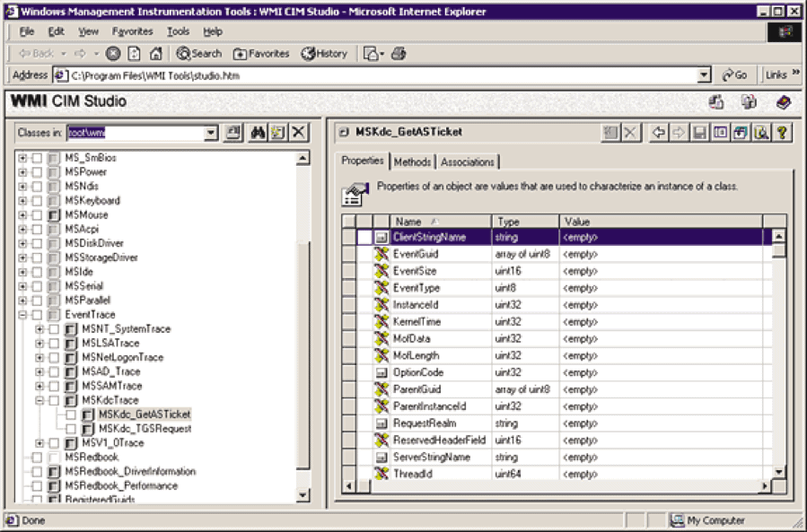Click the right arrow Go forward icon in object viewer

click(679, 133)
